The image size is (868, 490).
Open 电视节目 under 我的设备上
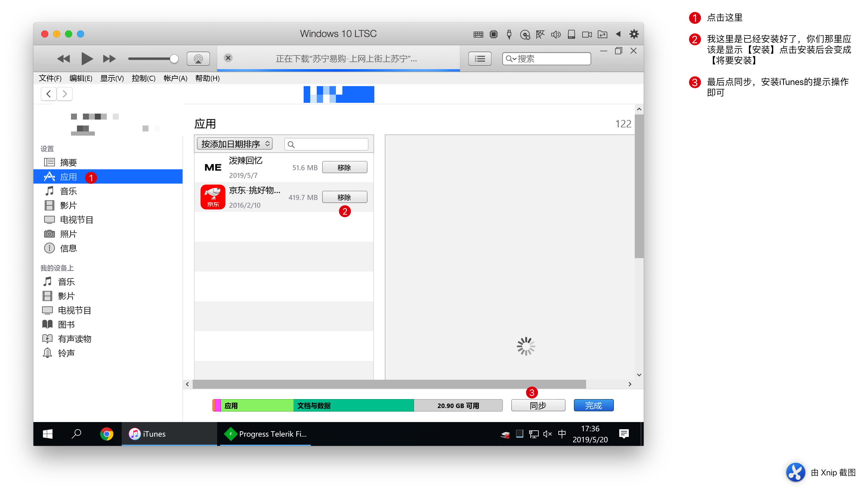coord(108,310)
